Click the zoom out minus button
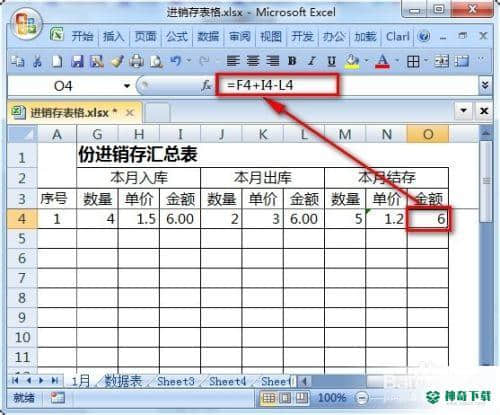Image resolution: width=500 pixels, height=415 pixels. (362, 397)
